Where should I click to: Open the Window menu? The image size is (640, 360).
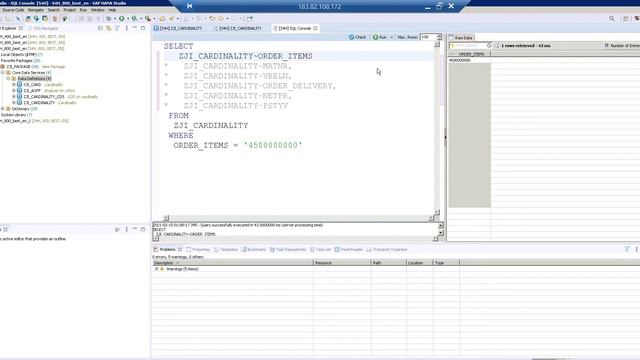click(x=98, y=10)
